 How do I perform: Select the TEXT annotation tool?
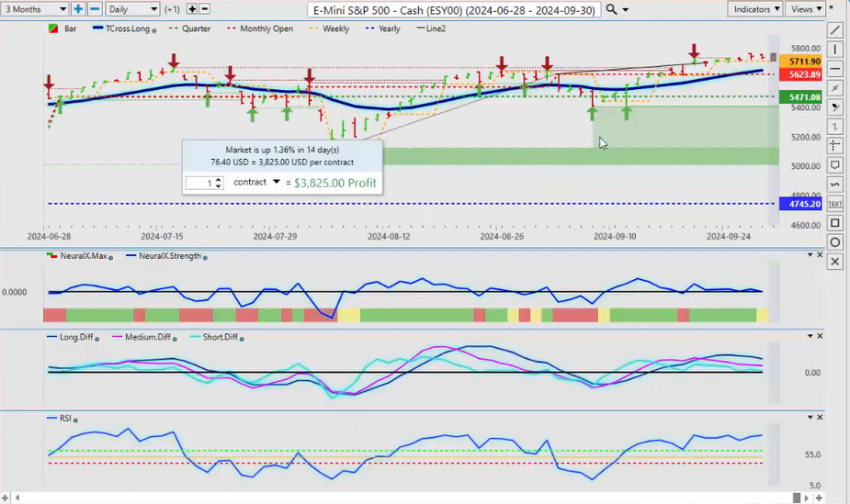point(834,204)
